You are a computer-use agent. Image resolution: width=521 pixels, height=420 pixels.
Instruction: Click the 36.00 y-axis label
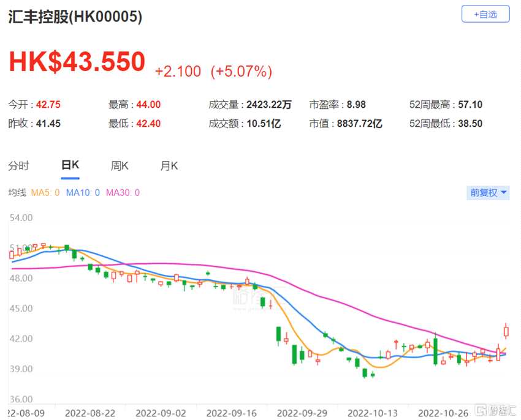[x=21, y=399]
